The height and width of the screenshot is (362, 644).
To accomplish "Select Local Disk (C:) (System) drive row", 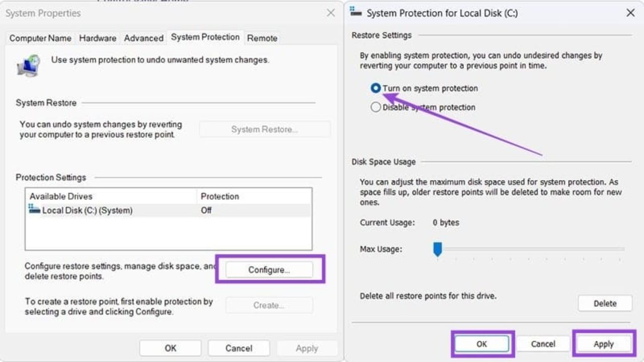I will 169,210.
